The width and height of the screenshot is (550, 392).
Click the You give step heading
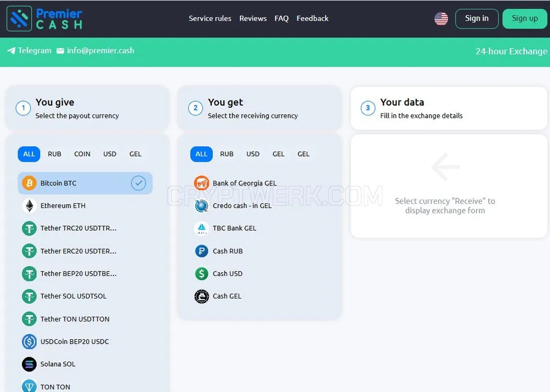click(x=54, y=102)
